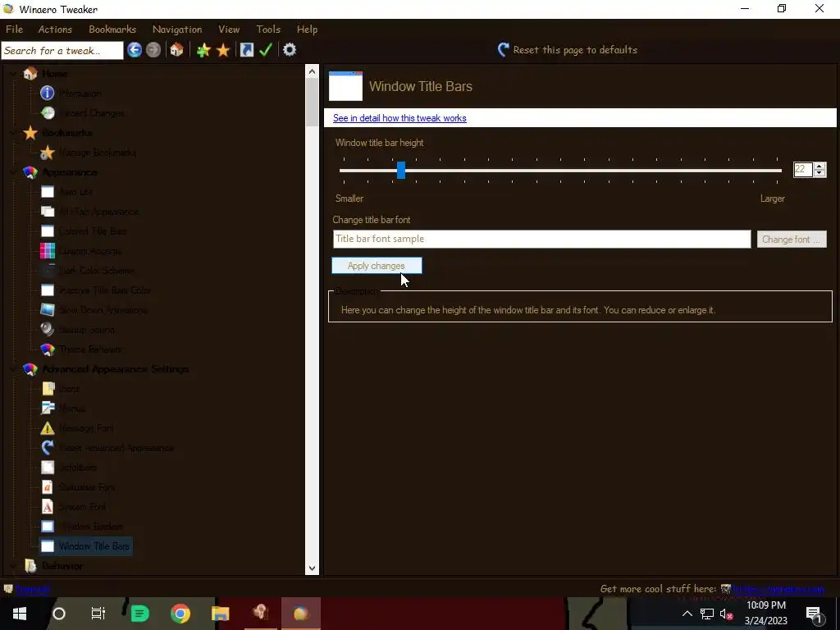Open the Message Font tweak

[85, 428]
